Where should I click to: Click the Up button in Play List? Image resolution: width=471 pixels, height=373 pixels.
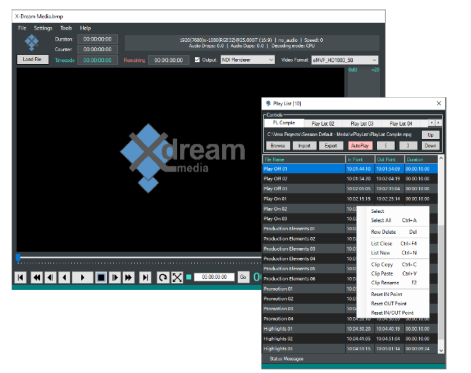[x=431, y=135]
